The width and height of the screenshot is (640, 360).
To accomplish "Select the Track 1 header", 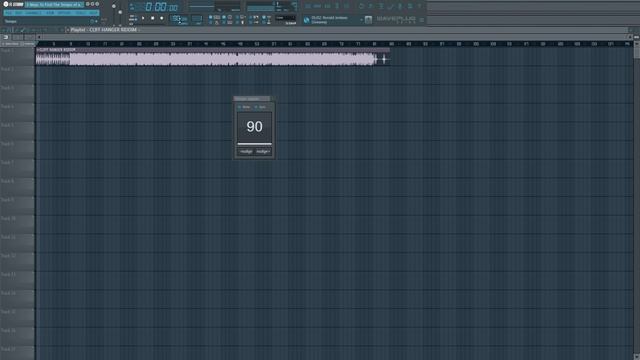I will coord(17,57).
